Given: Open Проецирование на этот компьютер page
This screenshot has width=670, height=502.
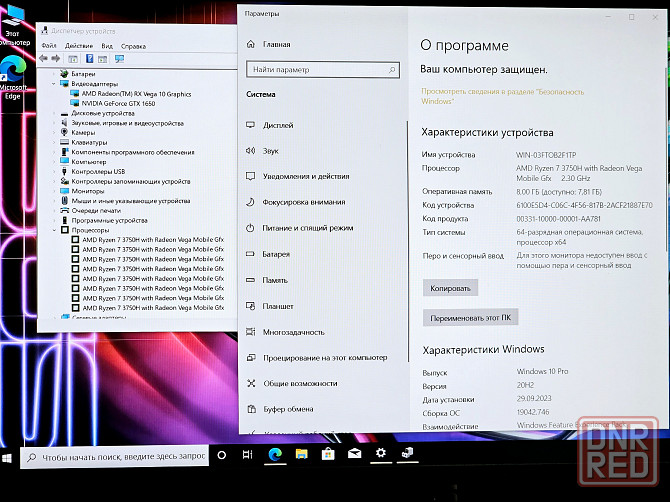Looking at the screenshot, I should (x=317, y=358).
